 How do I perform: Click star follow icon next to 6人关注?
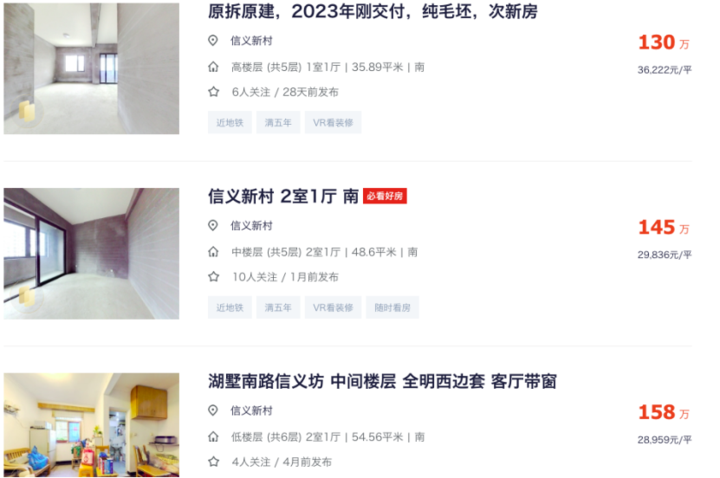[213, 92]
